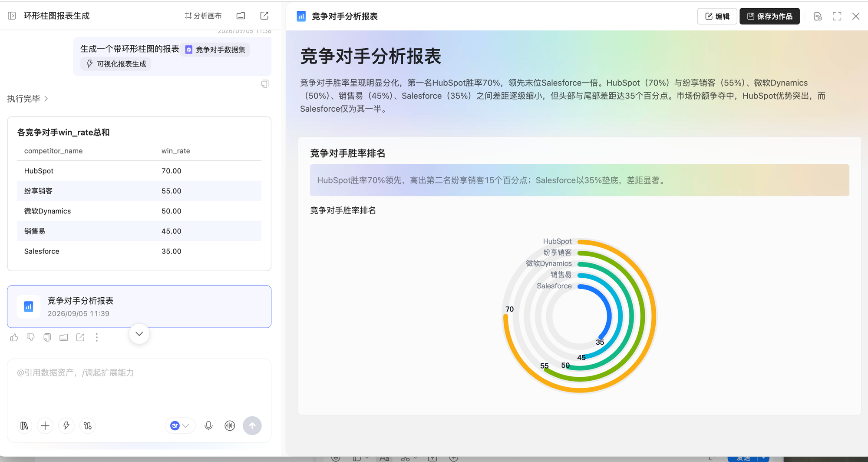Select the Salesforce table row cell
Screen dimensions: 868x462
(42, 251)
